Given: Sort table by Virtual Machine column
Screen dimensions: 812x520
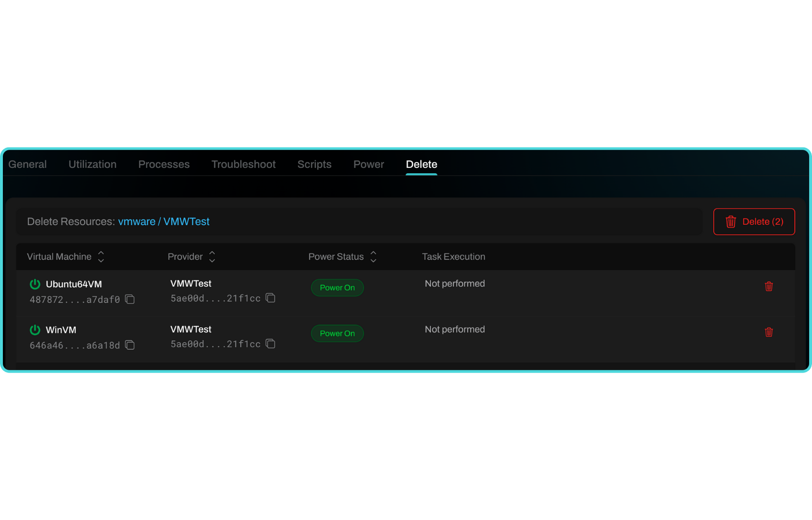Looking at the screenshot, I should pos(101,257).
